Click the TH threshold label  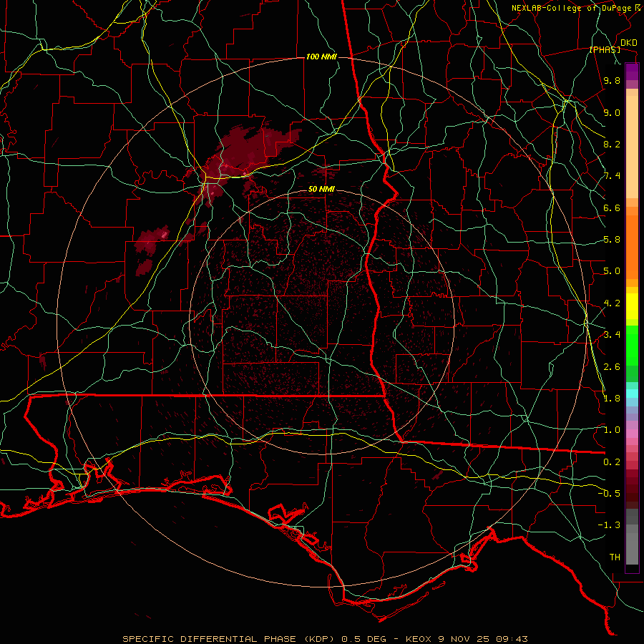click(615, 557)
